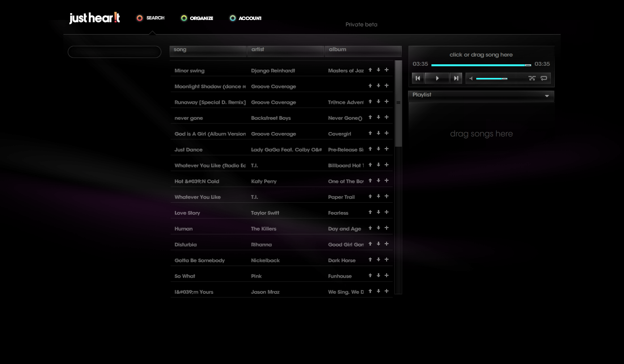
Task: Click the song list scrollbar thumb
Action: coord(398,103)
